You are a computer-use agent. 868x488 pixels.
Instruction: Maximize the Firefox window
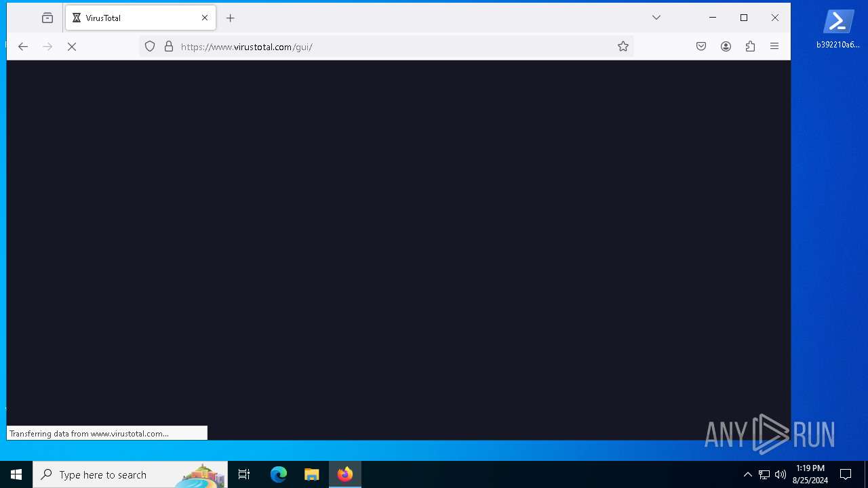(744, 18)
